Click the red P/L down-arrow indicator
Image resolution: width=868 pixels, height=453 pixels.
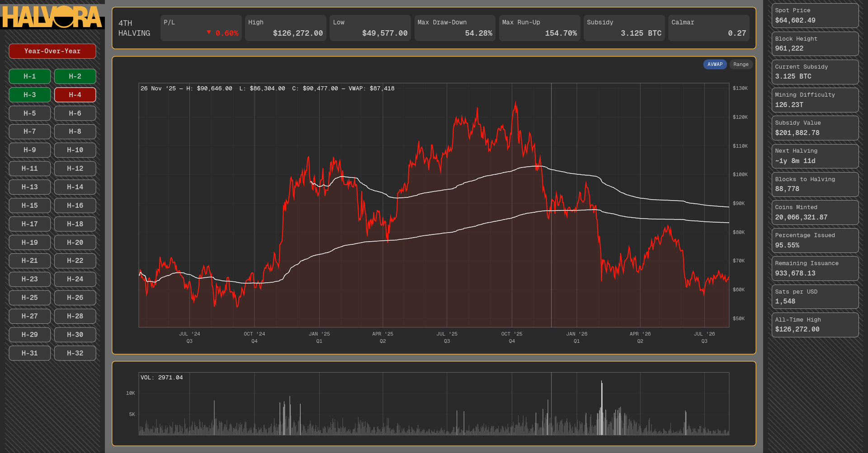(209, 33)
